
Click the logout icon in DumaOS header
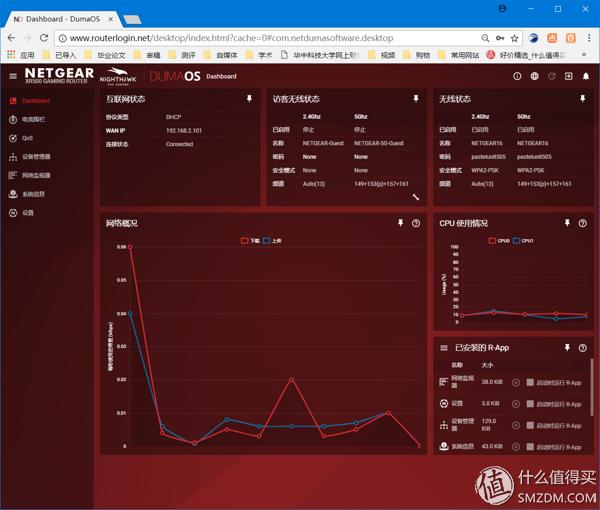569,76
